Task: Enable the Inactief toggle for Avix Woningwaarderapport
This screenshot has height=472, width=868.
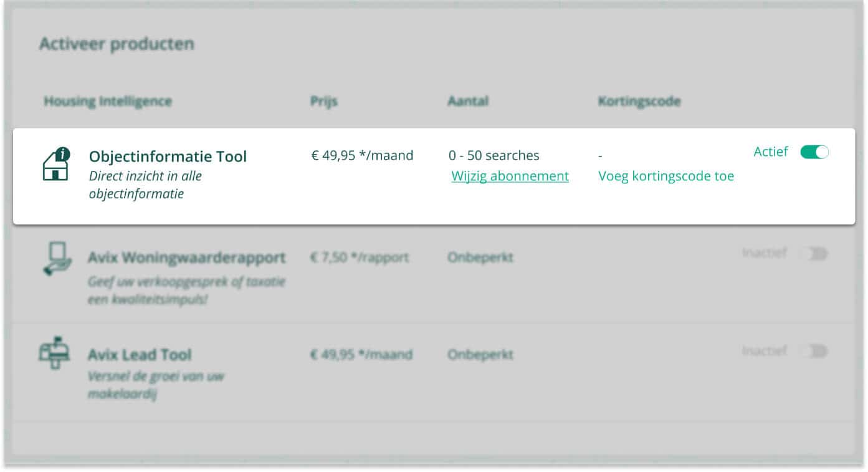Action: [x=814, y=253]
